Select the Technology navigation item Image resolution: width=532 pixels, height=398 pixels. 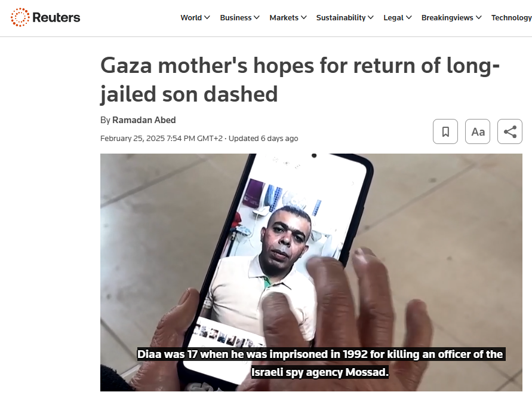point(512,18)
